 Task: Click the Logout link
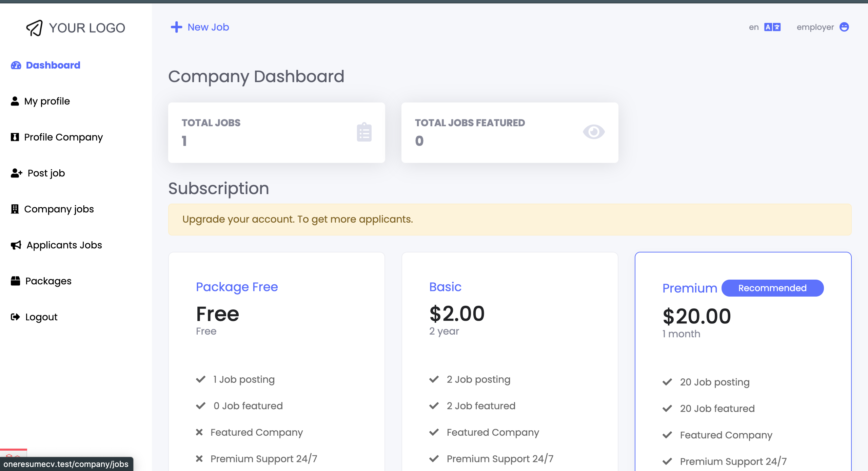point(41,317)
